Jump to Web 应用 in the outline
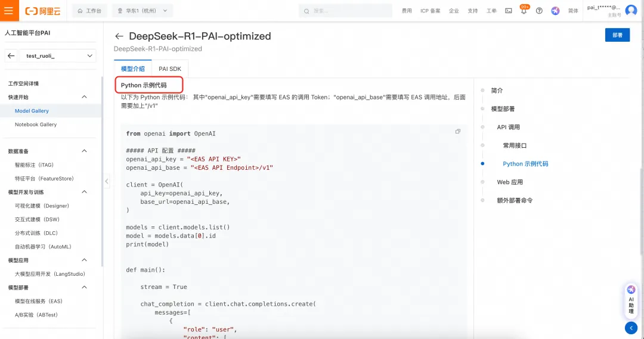 click(x=510, y=182)
